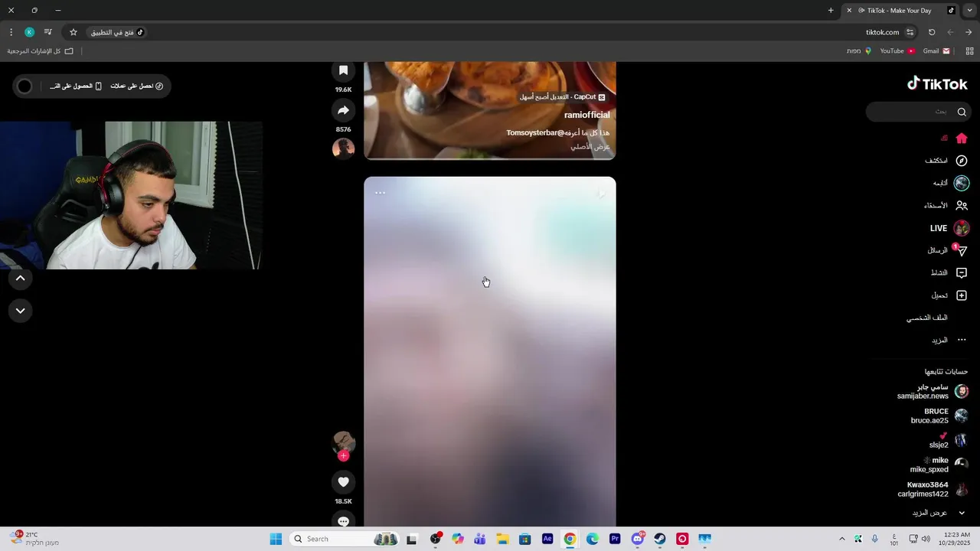Click the bookmark icon showing 19.6K

(x=343, y=70)
